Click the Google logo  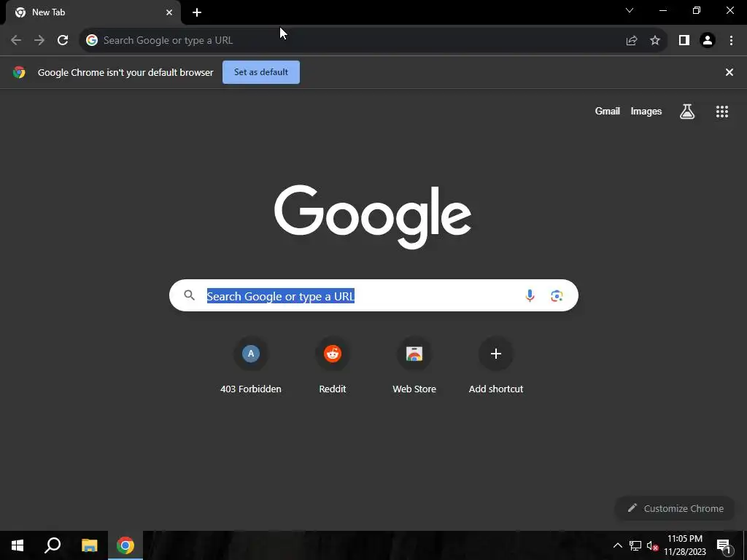373,217
